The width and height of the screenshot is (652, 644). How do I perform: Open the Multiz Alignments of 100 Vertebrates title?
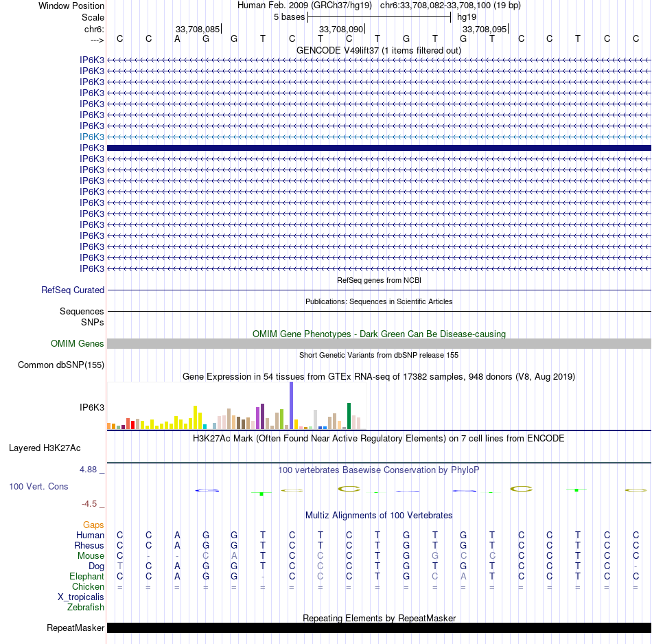coord(379,516)
